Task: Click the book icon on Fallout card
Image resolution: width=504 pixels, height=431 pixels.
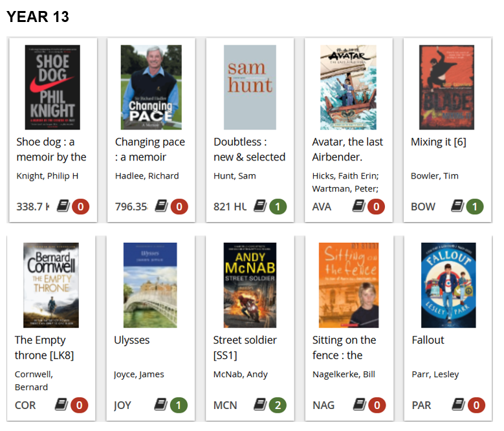Action: click(458, 404)
